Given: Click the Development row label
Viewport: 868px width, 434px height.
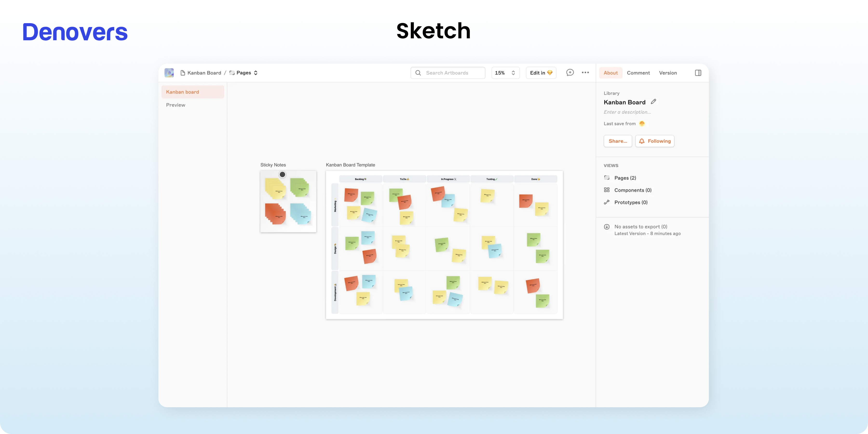Looking at the screenshot, I should (x=335, y=292).
